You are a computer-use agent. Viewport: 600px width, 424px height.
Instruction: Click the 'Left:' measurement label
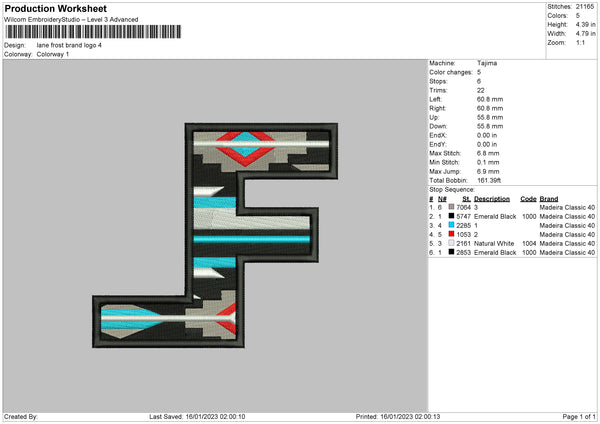(x=435, y=99)
